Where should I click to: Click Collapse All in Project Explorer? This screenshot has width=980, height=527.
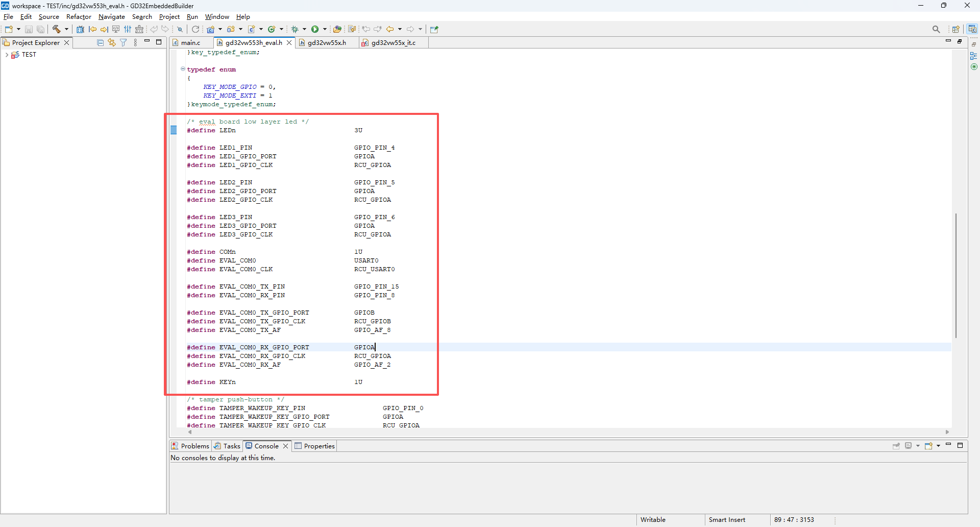[x=100, y=42]
